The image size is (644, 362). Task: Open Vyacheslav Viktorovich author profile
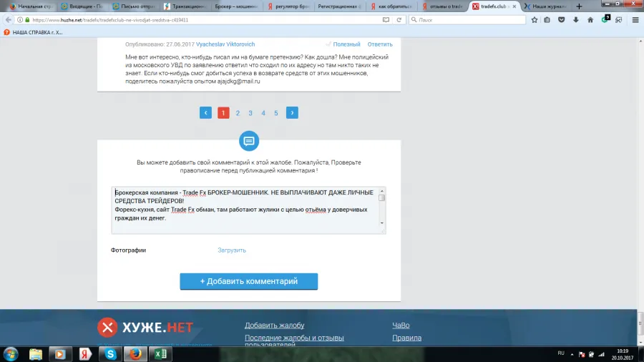click(x=225, y=44)
